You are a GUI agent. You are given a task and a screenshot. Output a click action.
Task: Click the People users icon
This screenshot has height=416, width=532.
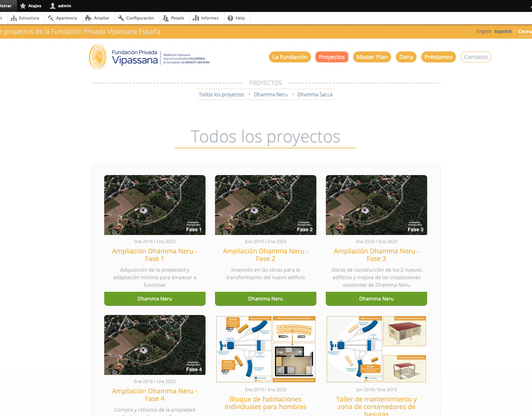click(x=166, y=18)
